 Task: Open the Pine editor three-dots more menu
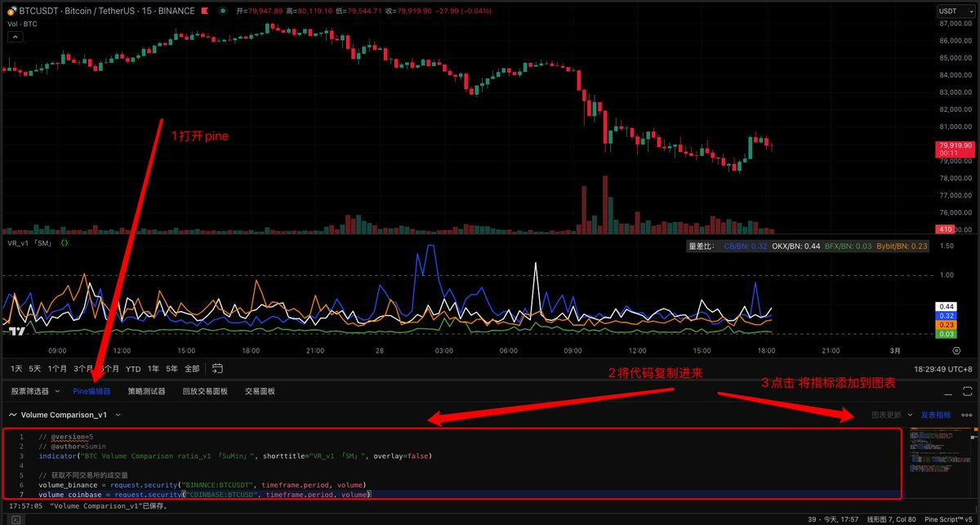pyautogui.click(x=967, y=415)
